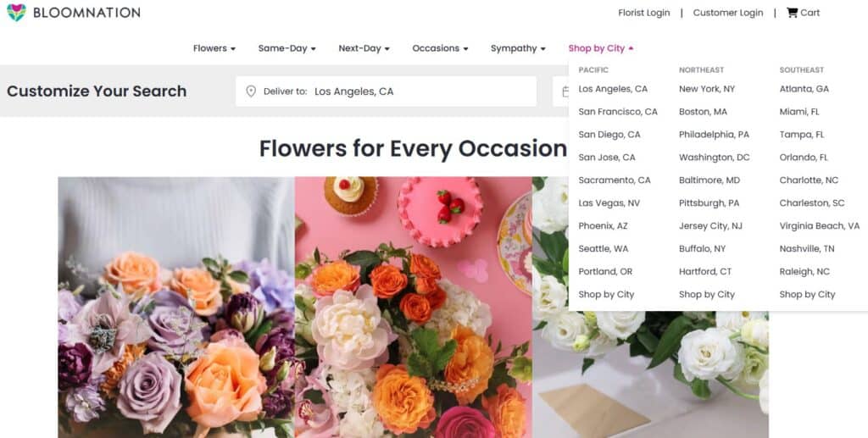Click the calendar icon beside the delivery field

[565, 91]
